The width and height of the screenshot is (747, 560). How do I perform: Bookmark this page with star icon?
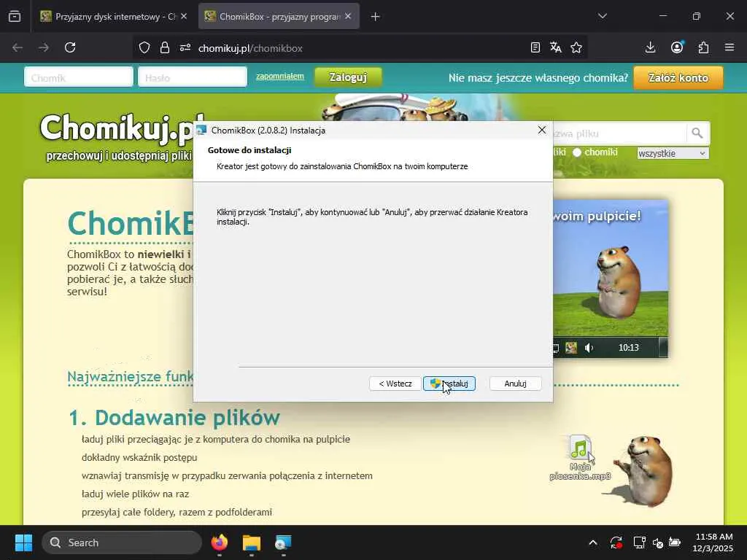point(576,47)
